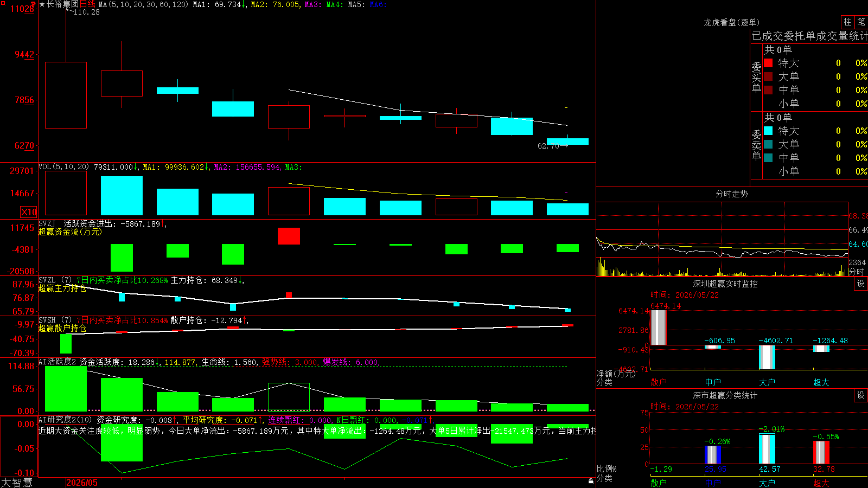The height and width of the screenshot is (488, 868).
Task: Select the SVZJ indicator label
Action: pyautogui.click(x=47, y=223)
